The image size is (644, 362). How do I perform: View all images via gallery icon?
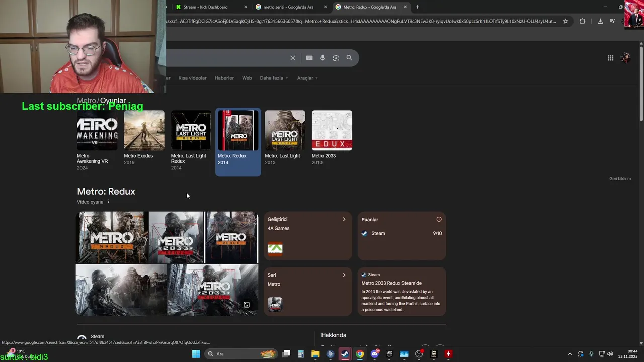point(247,305)
